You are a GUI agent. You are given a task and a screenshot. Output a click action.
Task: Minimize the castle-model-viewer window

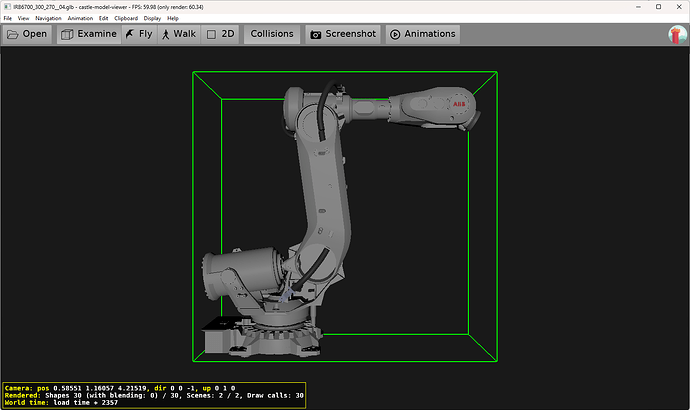(x=639, y=7)
